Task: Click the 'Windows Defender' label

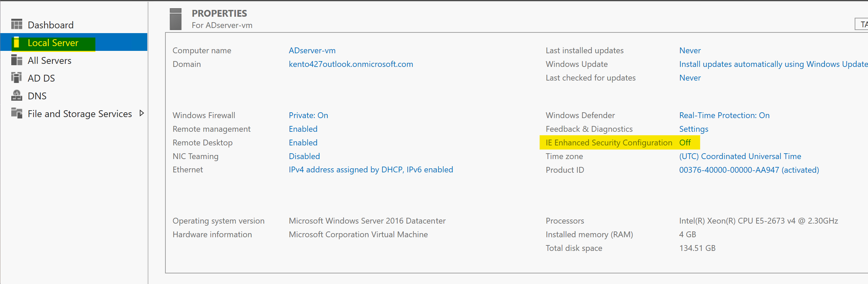Action: (580, 115)
